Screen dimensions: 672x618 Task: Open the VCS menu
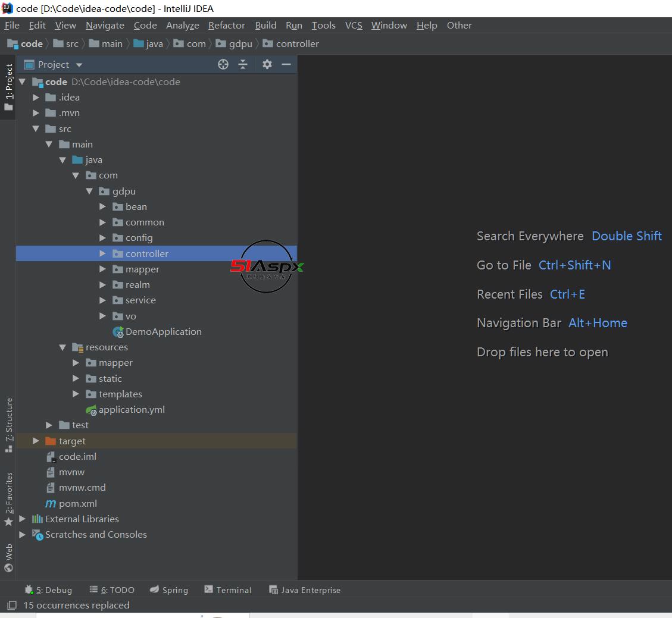tap(354, 25)
